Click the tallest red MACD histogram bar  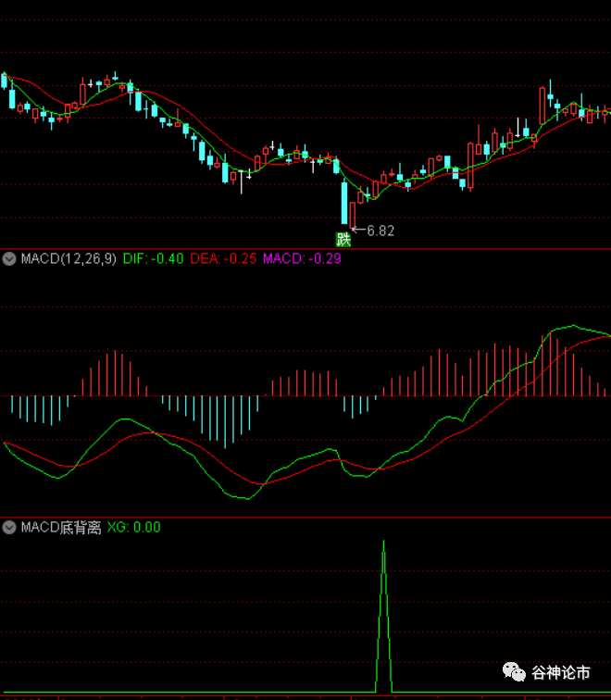pyautogui.click(x=552, y=364)
